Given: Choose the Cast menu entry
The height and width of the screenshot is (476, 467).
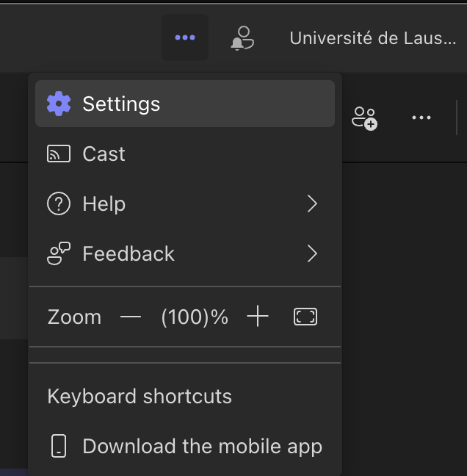Looking at the screenshot, I should point(104,154).
